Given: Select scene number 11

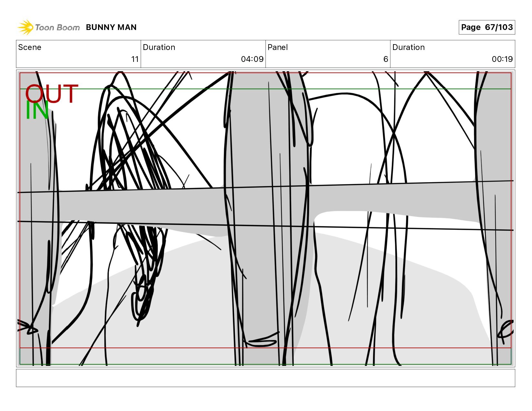Looking at the screenshot, I should (135, 59).
